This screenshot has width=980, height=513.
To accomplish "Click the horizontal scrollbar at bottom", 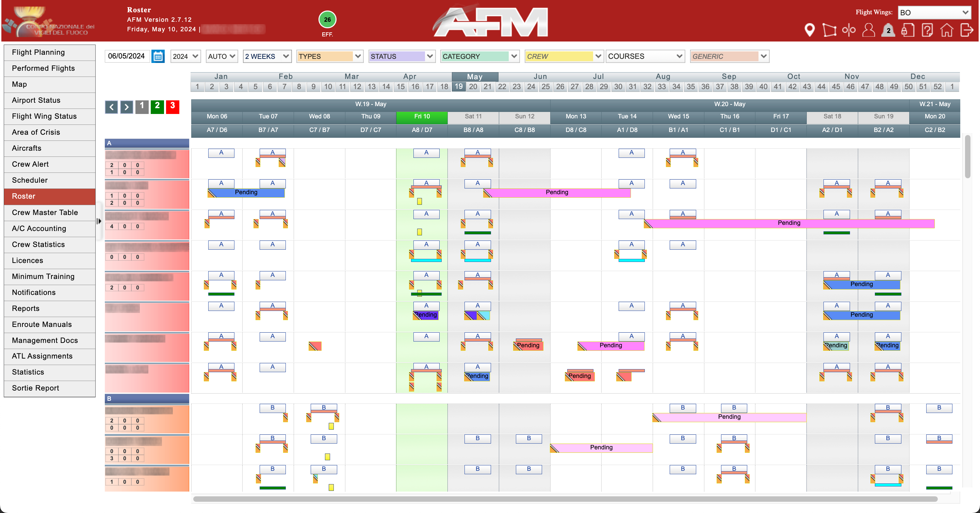I will (565, 499).
